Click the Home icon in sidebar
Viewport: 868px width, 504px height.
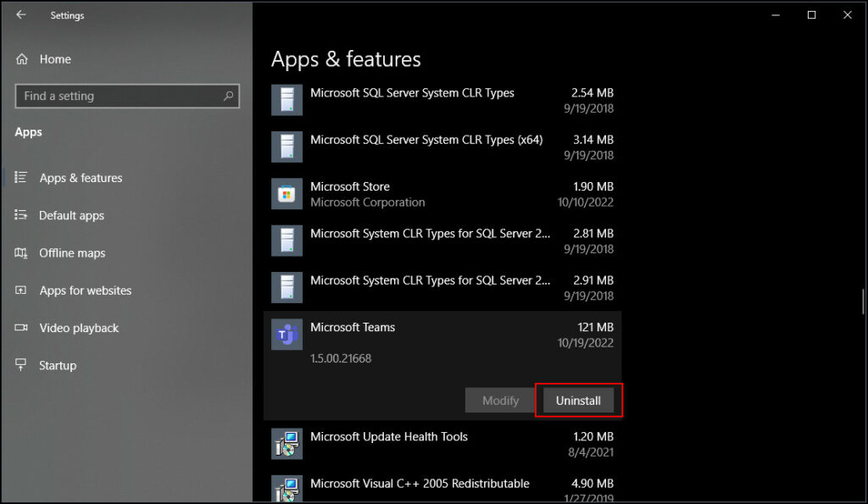coord(21,59)
